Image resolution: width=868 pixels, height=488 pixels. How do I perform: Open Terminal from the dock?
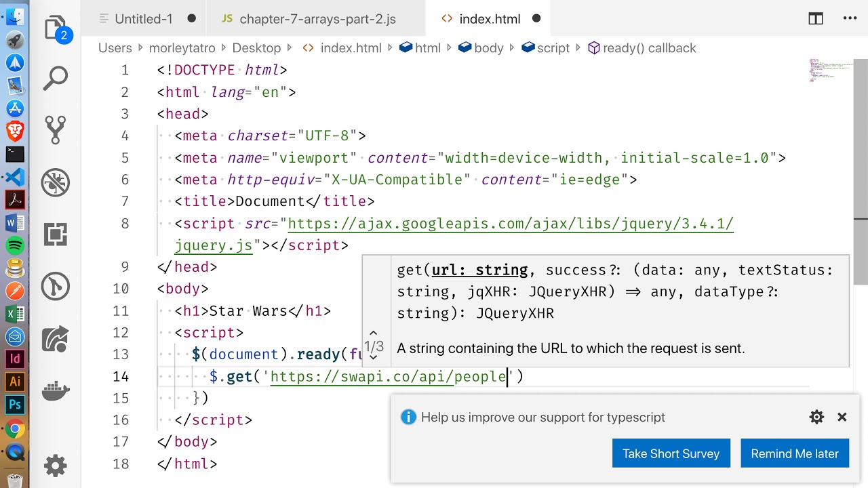[15, 154]
